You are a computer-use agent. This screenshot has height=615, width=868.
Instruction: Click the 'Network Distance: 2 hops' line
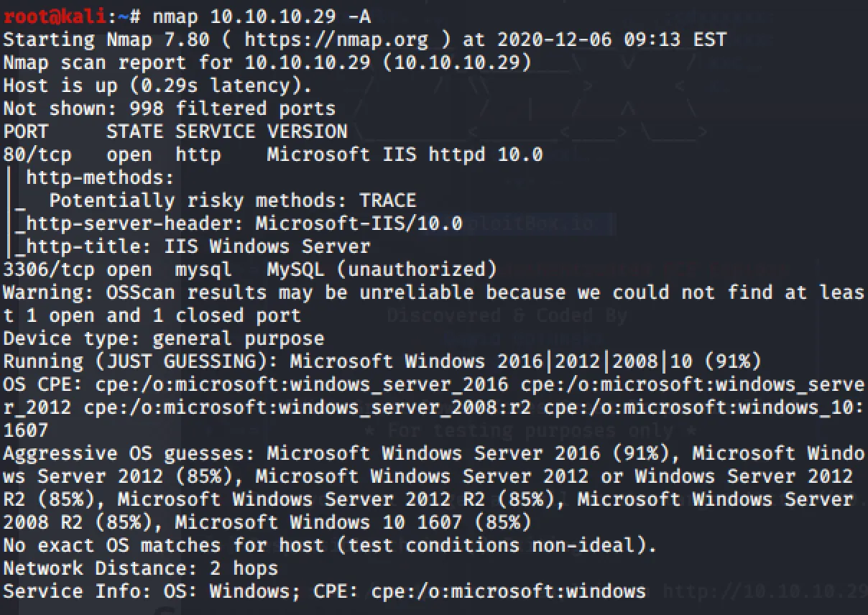pyautogui.click(x=141, y=568)
